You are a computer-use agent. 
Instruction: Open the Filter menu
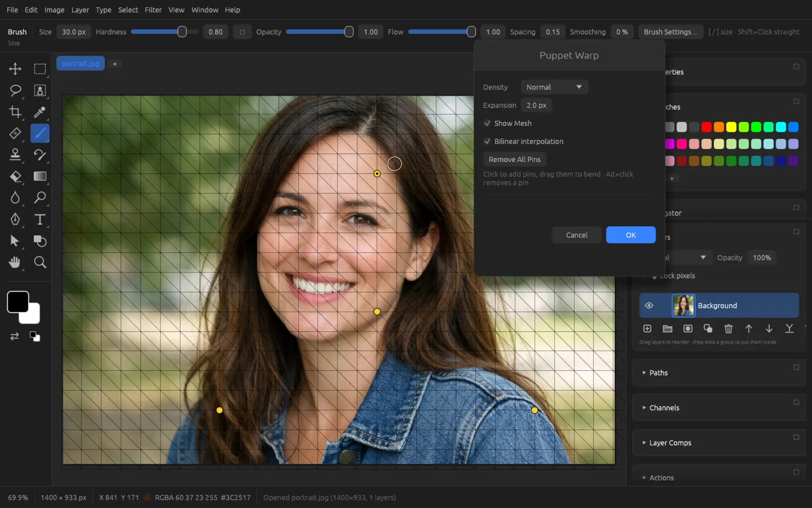point(153,10)
